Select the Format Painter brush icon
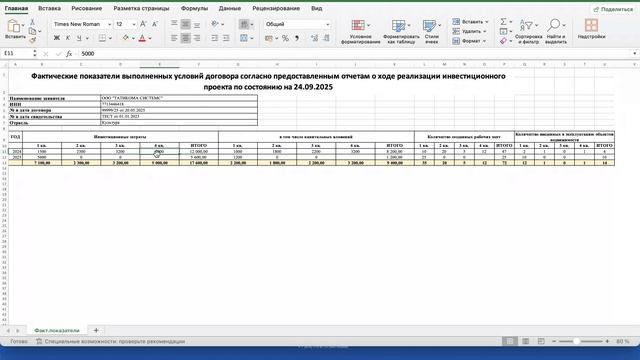 (x=33, y=40)
